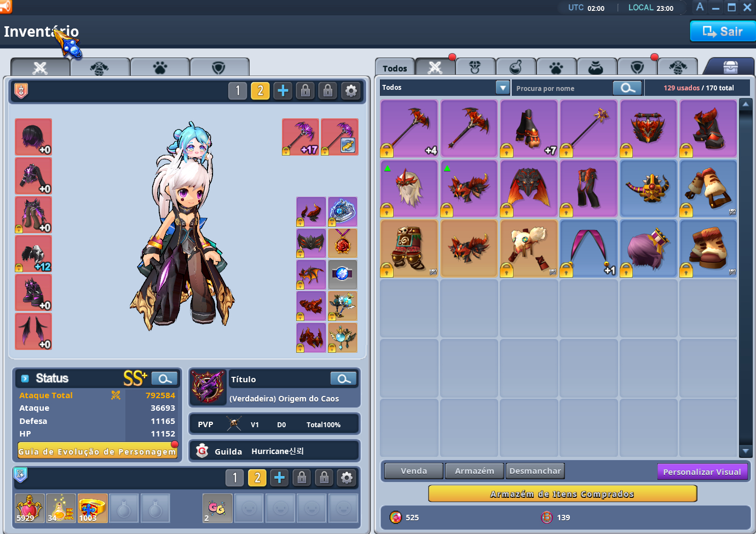Open the quick-slot settings gear in bottom bar

[347, 478]
